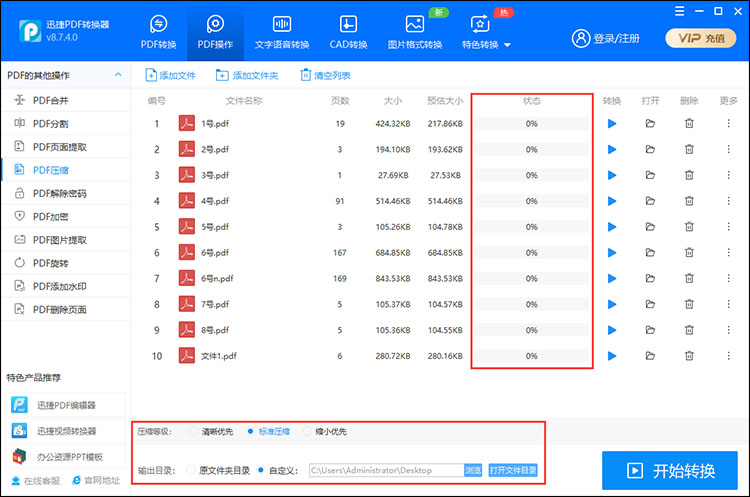The width and height of the screenshot is (750, 497).
Task: Start converting 3号.pdf with its play icon
Action: click(612, 176)
